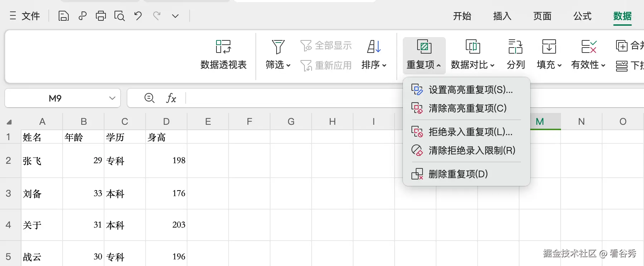Choose 设置高亮重复项(S)... menu item
Image resolution: width=644 pixels, height=266 pixels.
tap(466, 89)
